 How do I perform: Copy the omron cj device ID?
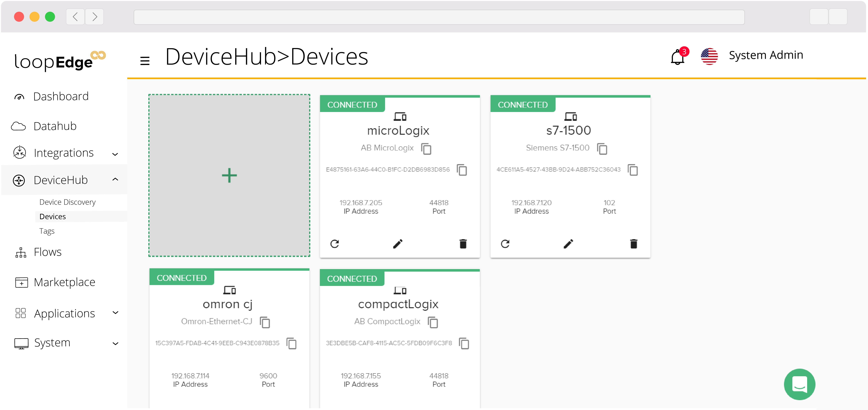tap(292, 343)
